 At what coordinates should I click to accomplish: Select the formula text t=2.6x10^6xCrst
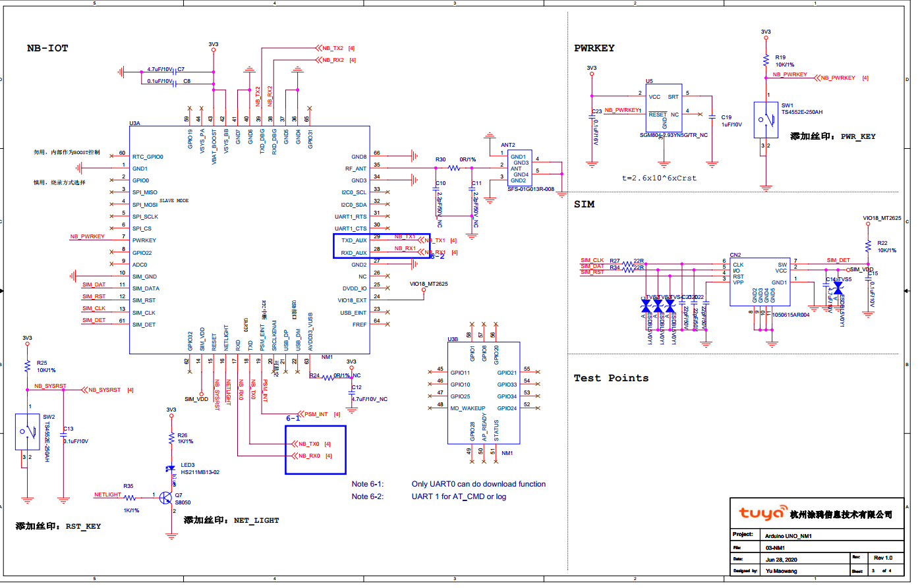pos(659,178)
